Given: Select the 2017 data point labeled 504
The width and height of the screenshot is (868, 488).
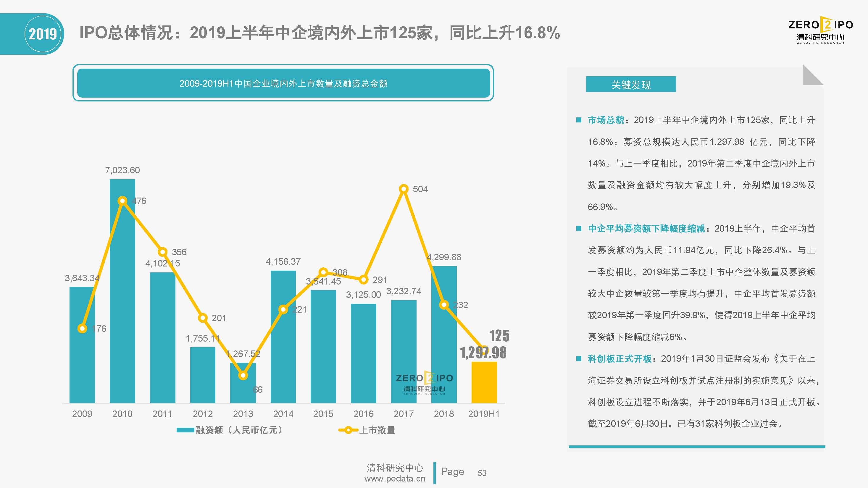Looking at the screenshot, I should click(x=404, y=189).
